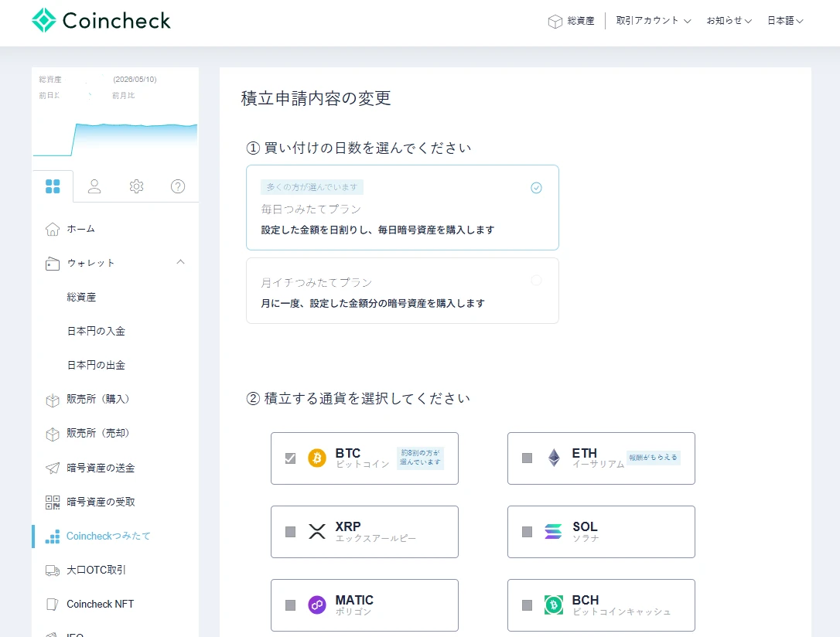Click the 総資産 cube icon in header
Image resolution: width=840 pixels, height=637 pixels.
pyautogui.click(x=555, y=21)
